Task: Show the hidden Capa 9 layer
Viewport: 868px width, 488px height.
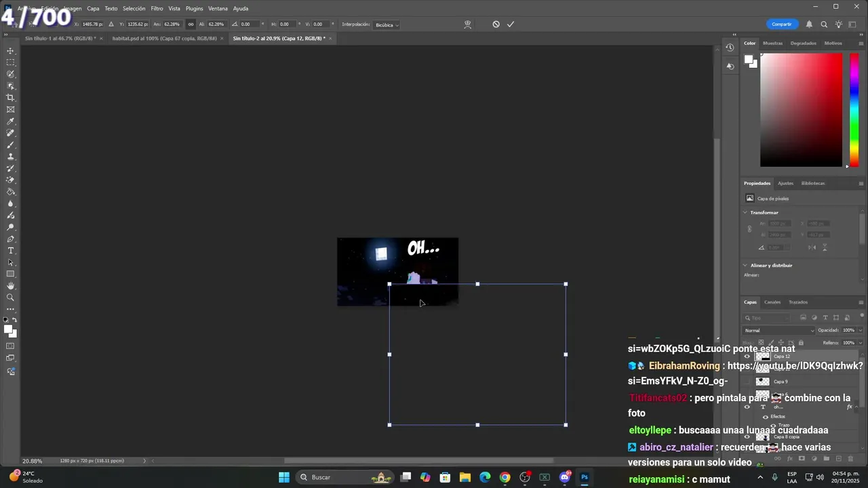Action: tap(747, 382)
